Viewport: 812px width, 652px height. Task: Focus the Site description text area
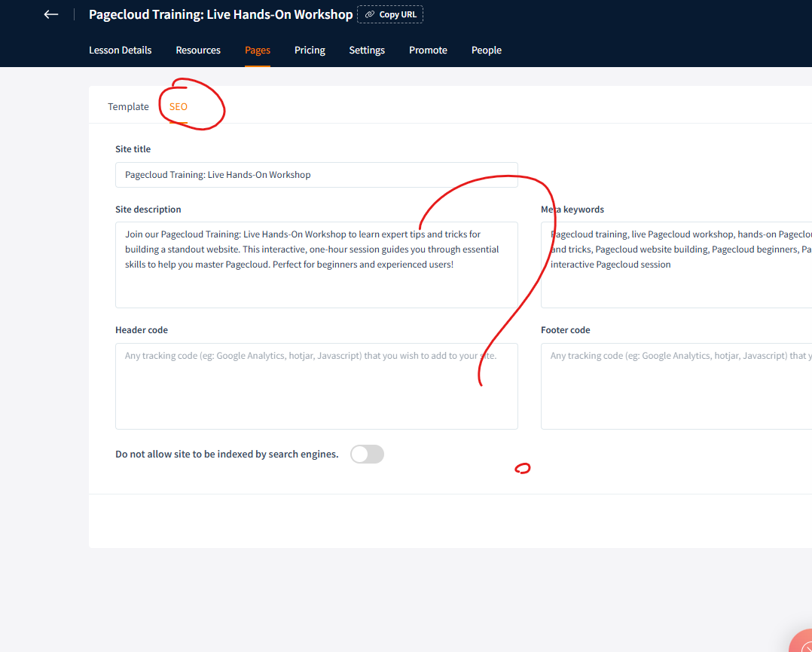[x=316, y=265]
